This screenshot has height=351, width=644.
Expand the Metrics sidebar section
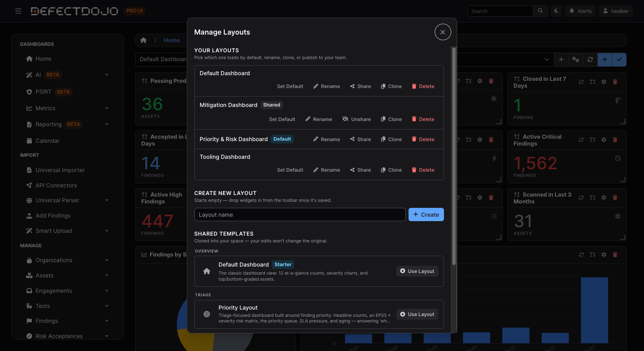coord(107,108)
